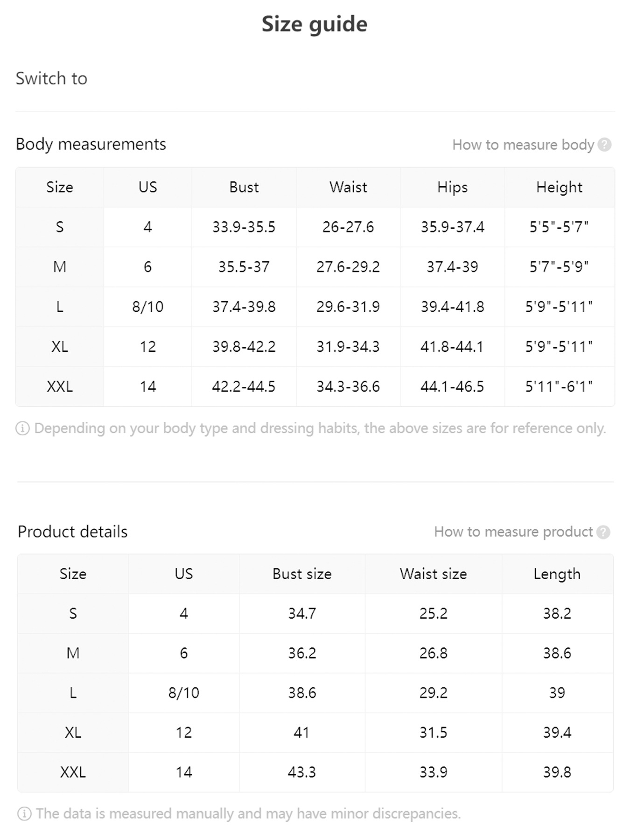Select the 'Waist size' column header
The image size is (630, 840).
pos(433,574)
